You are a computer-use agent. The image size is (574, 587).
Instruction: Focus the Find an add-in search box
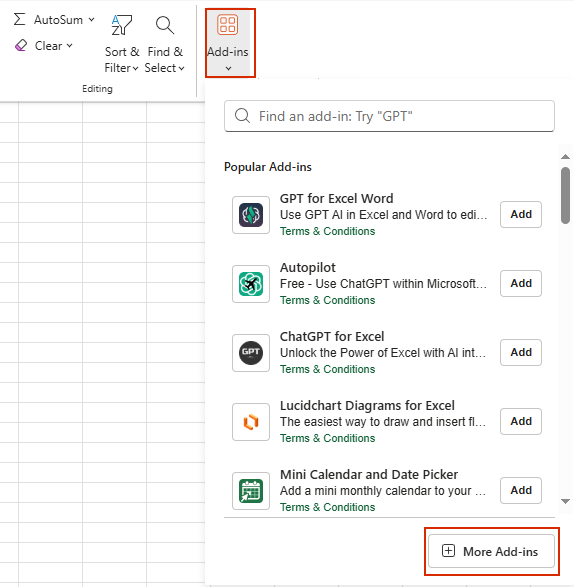389,116
